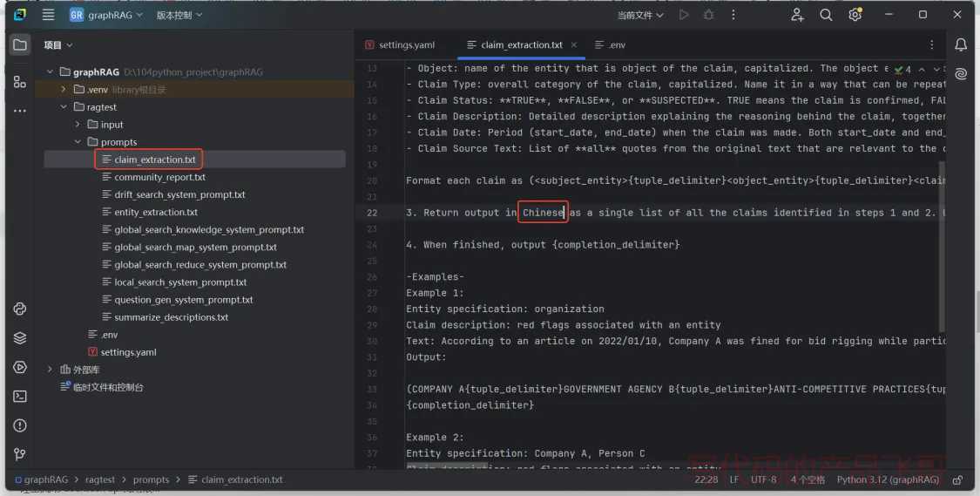Open IDE settings gear icon
The width and height of the screenshot is (980, 496).
pyautogui.click(x=855, y=15)
